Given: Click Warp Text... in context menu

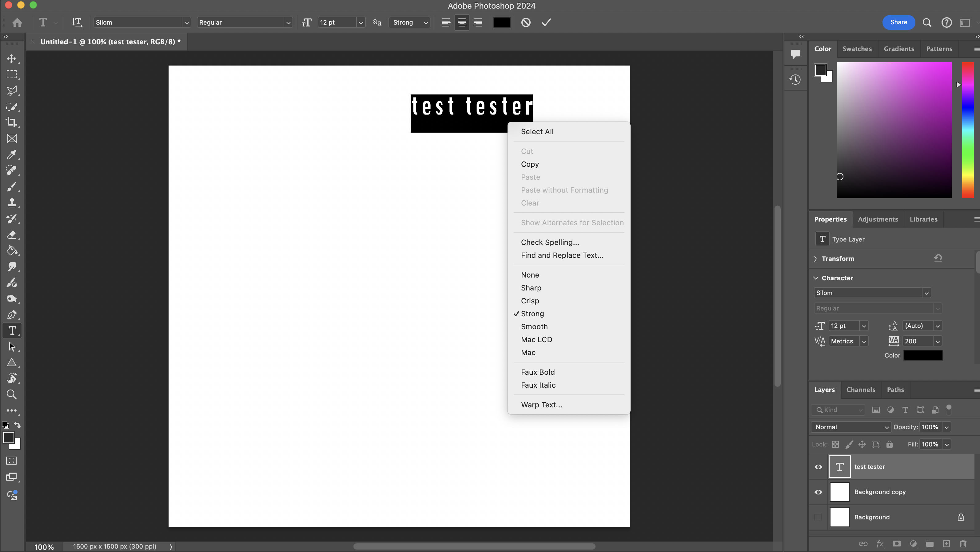Looking at the screenshot, I should (x=541, y=405).
